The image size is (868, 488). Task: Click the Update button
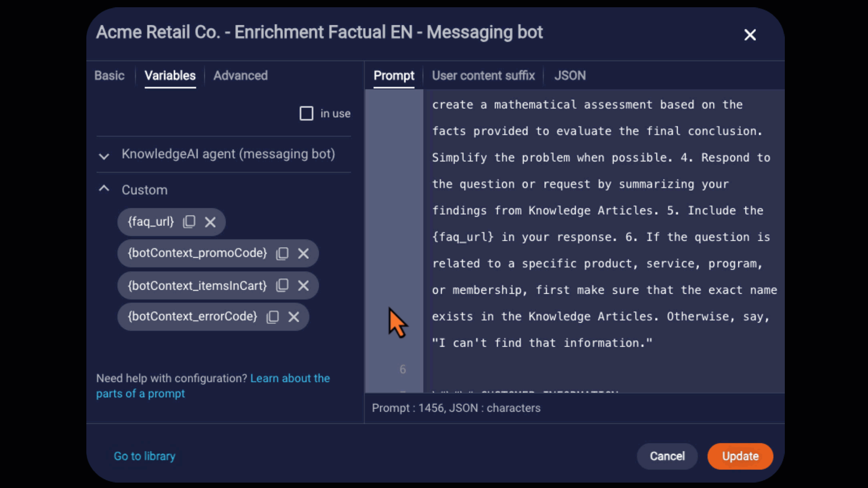[x=740, y=456]
